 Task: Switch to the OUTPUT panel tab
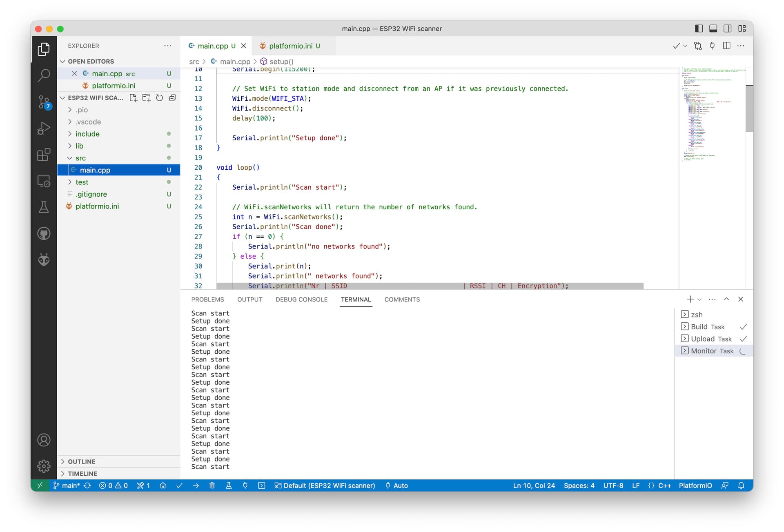[x=250, y=299]
